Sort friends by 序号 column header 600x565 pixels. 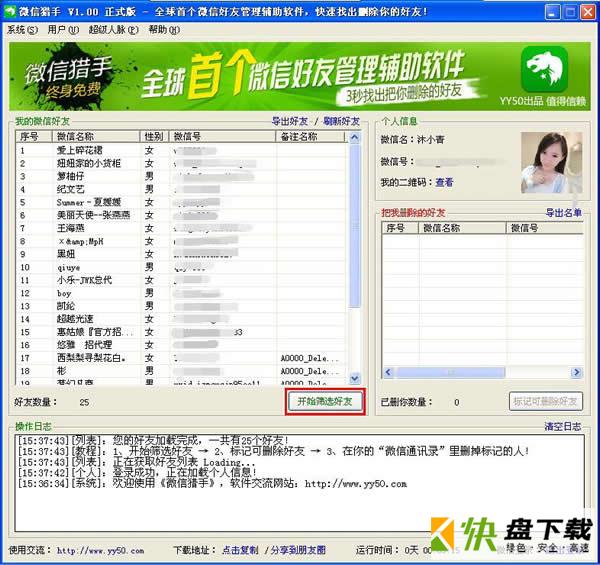click(34, 137)
